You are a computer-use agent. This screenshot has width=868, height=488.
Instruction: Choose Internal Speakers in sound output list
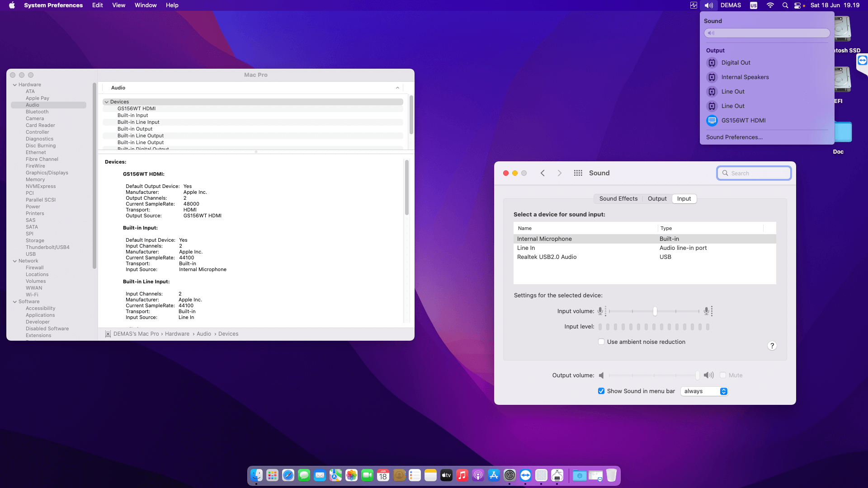coord(745,77)
